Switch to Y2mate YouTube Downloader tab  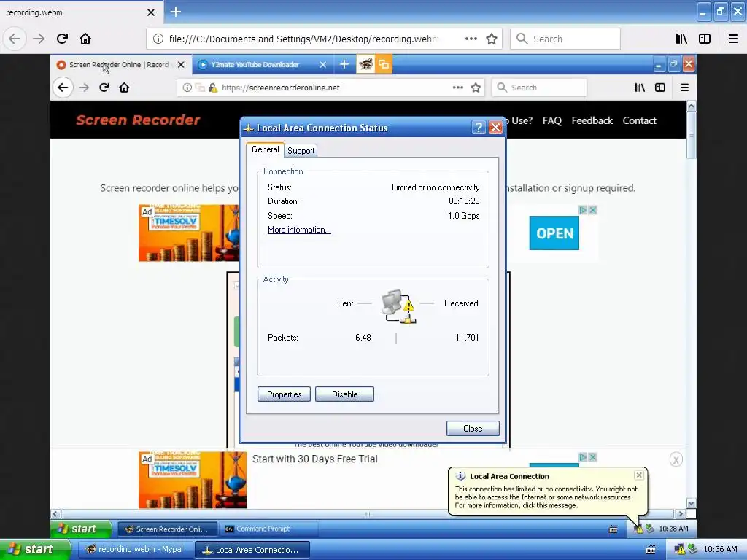(255, 65)
